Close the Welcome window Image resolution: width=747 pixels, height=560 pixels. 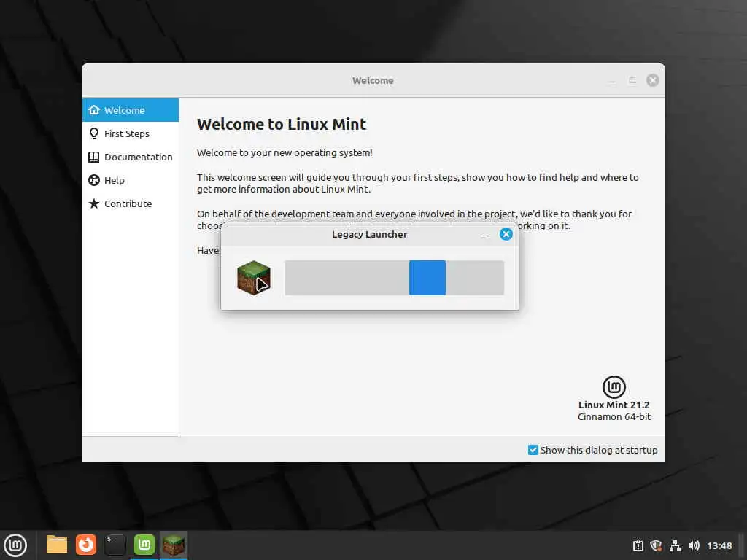click(653, 80)
